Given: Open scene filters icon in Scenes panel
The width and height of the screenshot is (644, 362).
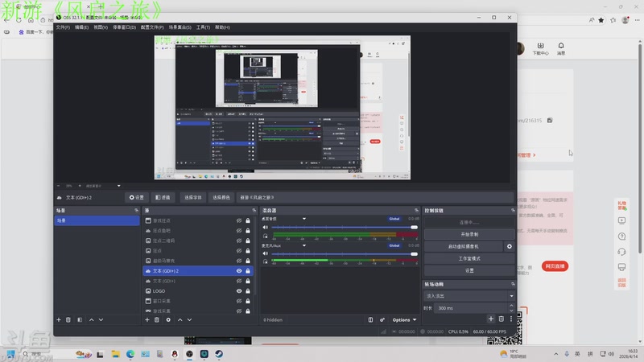Looking at the screenshot, I should point(80,319).
